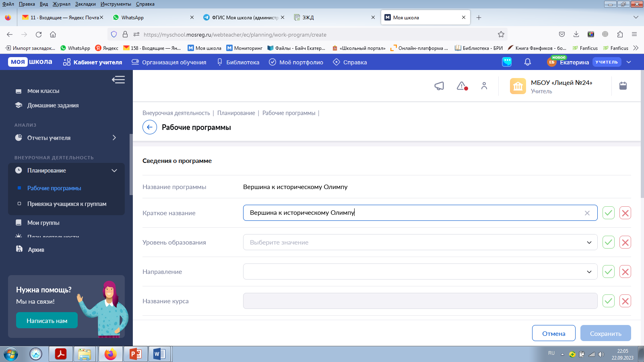Click the Внеурочная деятельность breadcrumb

click(176, 113)
